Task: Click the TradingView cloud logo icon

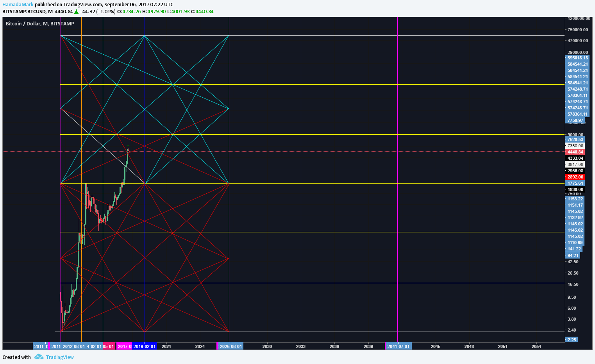Action: (39, 357)
